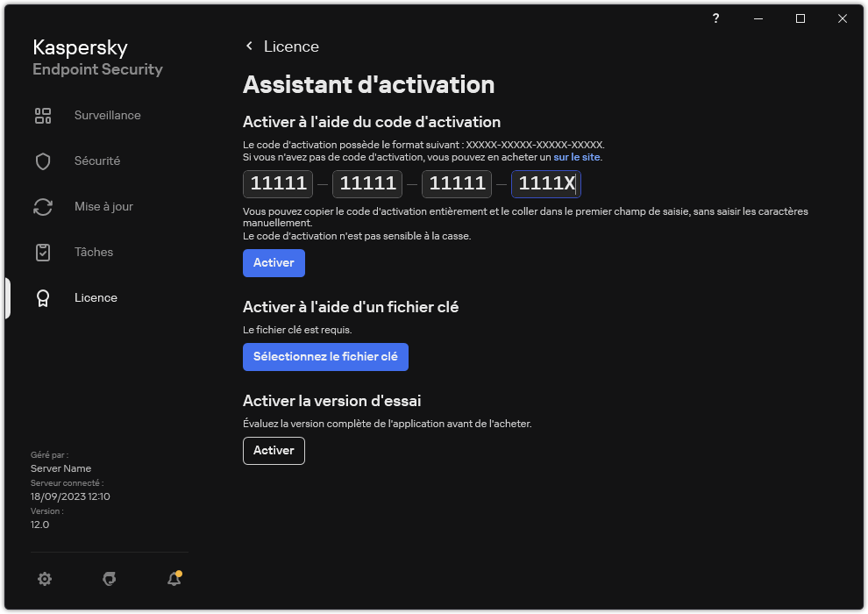Activate the trial version with Activer
Screen dimensions: 868x614
[274, 450]
